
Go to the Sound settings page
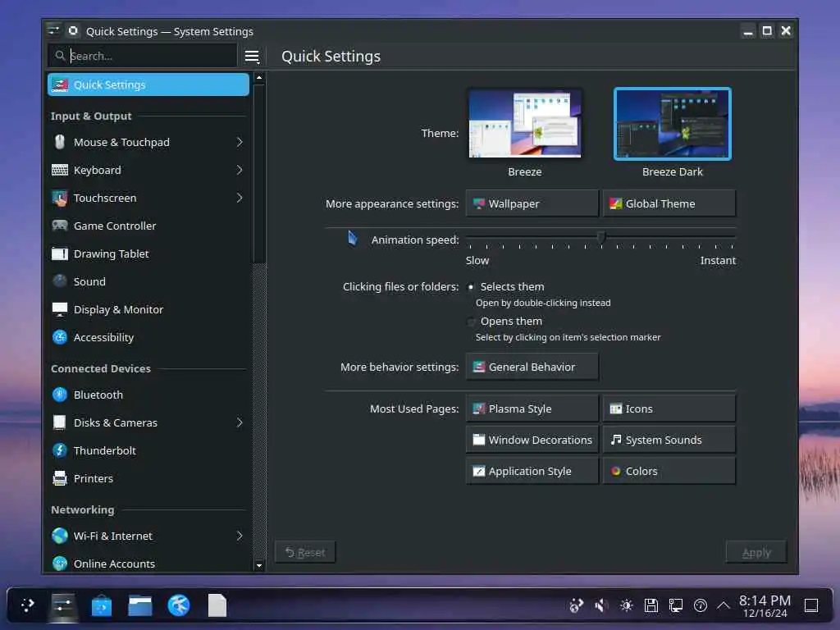(x=148, y=281)
